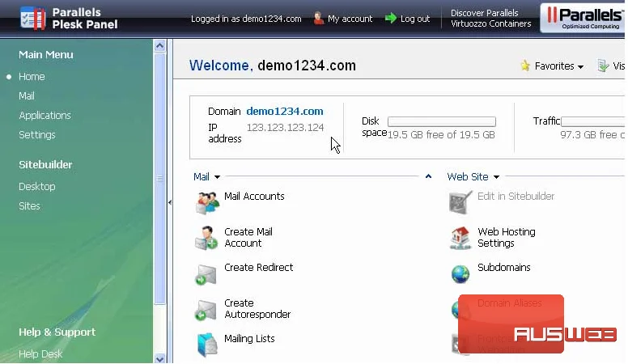Select Mail in the Main Menu
This screenshot has height=364, width=628.
[x=27, y=96]
